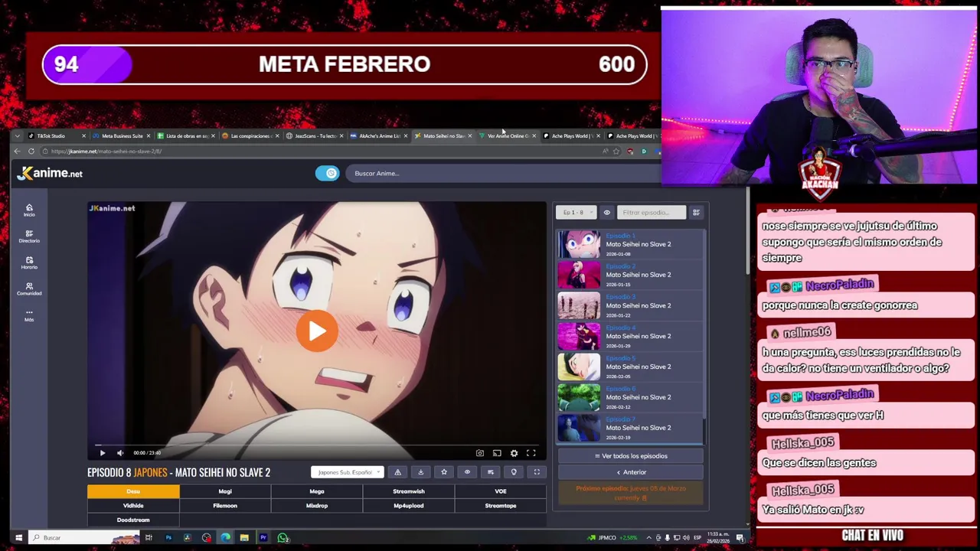Select the Desu server tab
This screenshot has width=980, height=551.
133,491
